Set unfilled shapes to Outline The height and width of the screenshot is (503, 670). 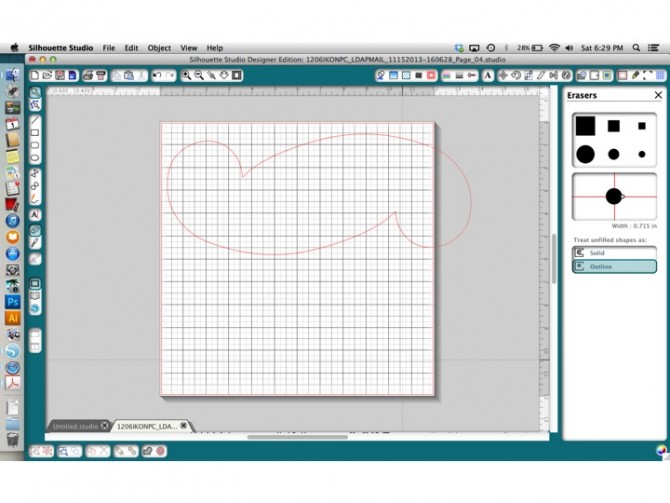pyautogui.click(x=614, y=266)
